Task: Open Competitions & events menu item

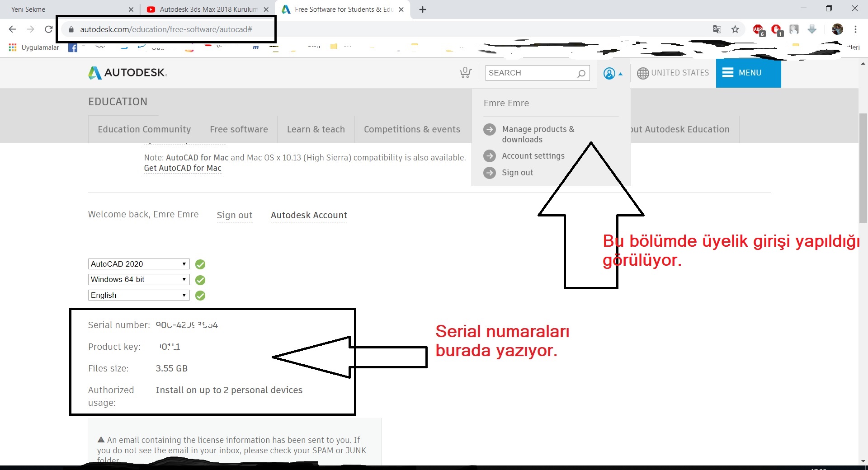Action: coord(412,129)
